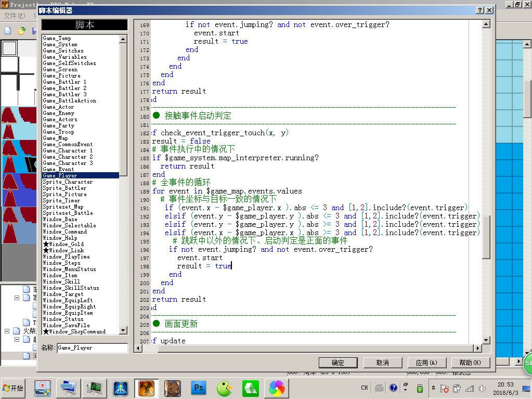This screenshot has width=532, height=399.
Task: Select Game_BattleAction in the script list
Action: [x=70, y=101]
